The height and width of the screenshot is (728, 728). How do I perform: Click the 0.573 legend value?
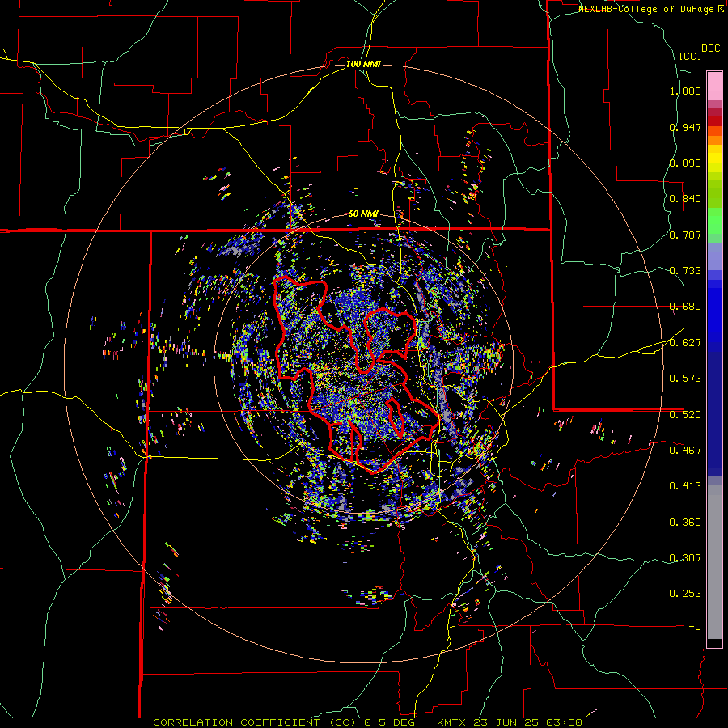[x=685, y=379]
